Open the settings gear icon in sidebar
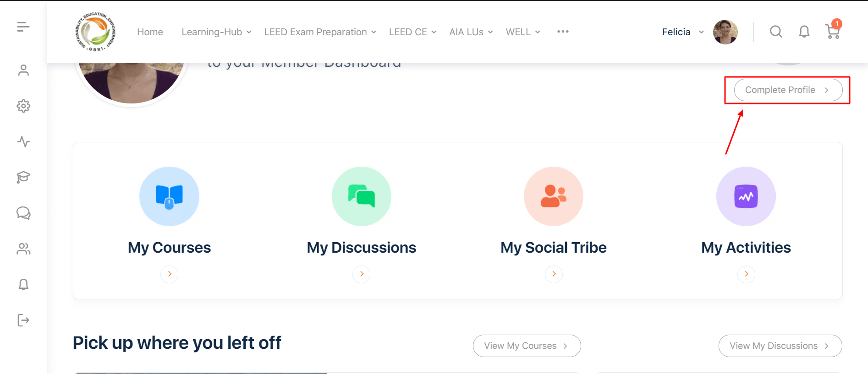Screen dimensions: 868x374 coord(23,106)
